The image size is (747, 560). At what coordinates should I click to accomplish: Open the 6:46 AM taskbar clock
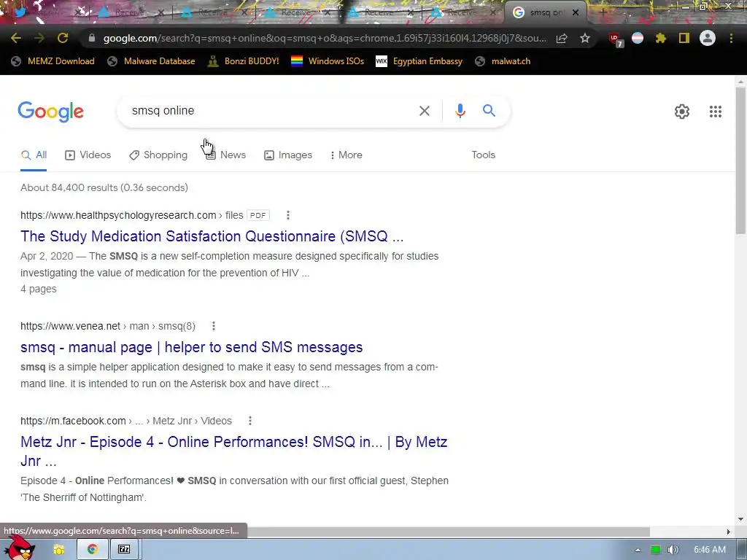(710, 550)
